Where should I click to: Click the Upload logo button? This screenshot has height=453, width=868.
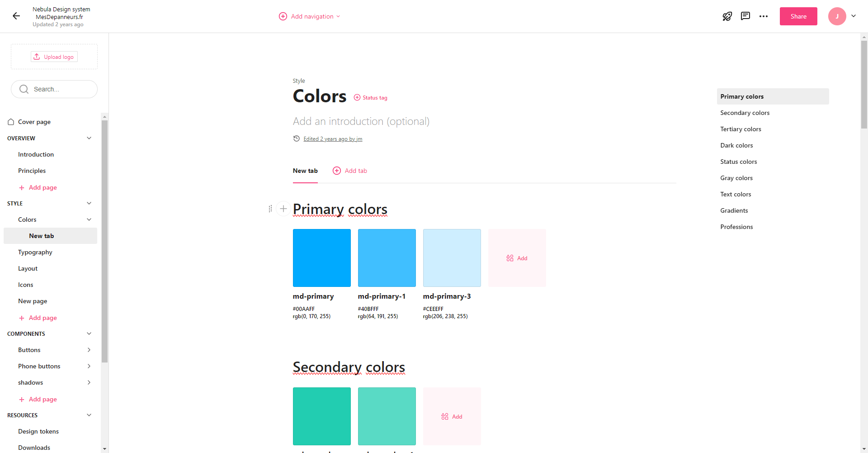(54, 57)
